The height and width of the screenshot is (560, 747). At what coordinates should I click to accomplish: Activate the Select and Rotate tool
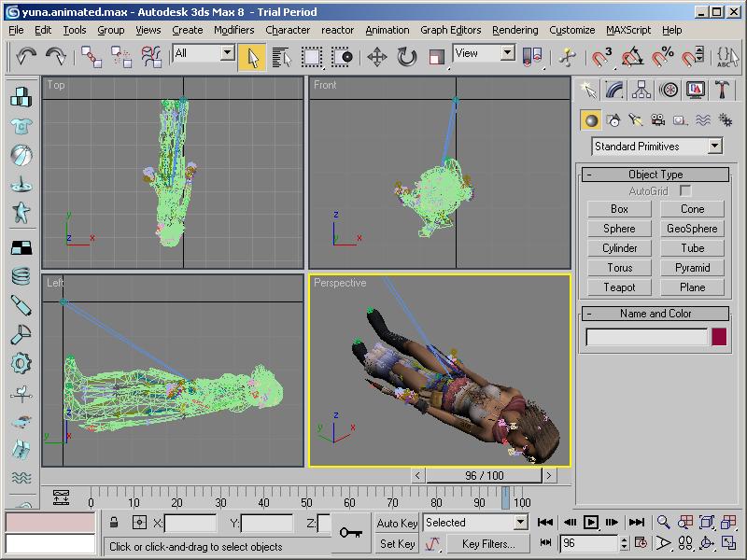tap(407, 57)
